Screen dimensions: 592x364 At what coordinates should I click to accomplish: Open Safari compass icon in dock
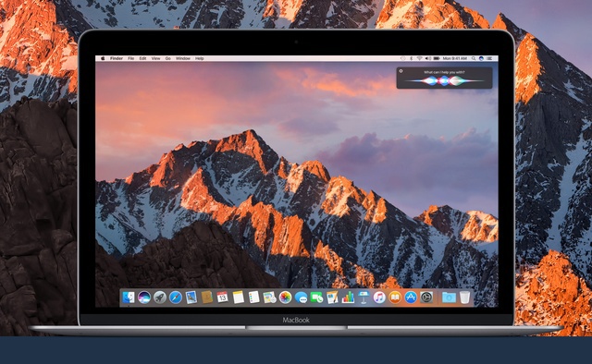tap(176, 297)
